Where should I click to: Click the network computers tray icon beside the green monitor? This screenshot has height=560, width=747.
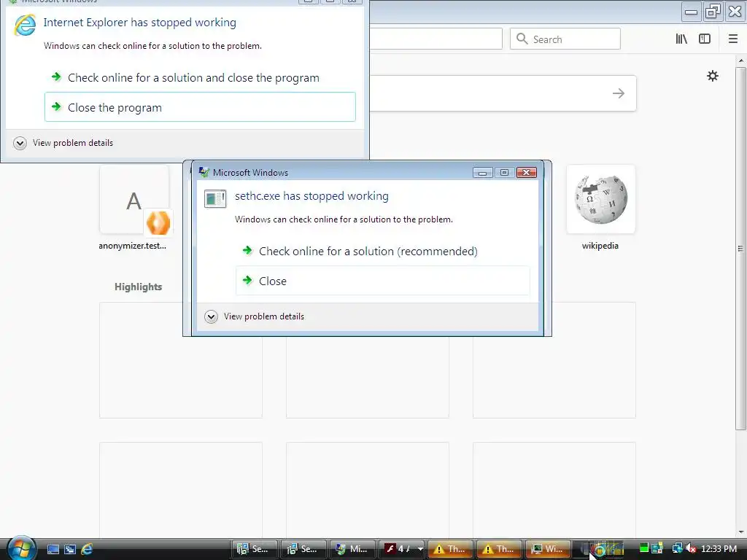tap(657, 548)
